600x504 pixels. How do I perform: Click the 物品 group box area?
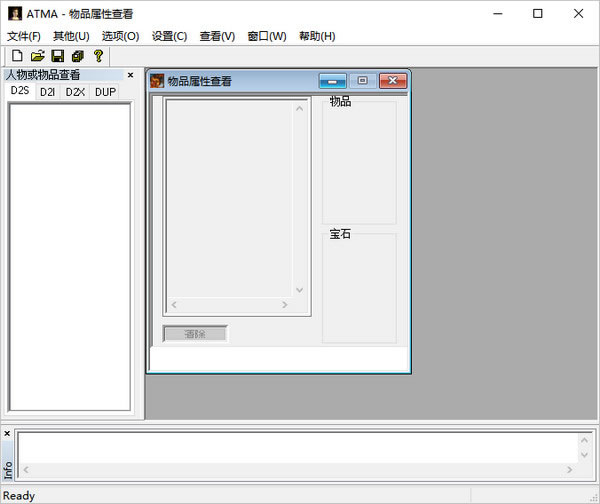[359, 161]
